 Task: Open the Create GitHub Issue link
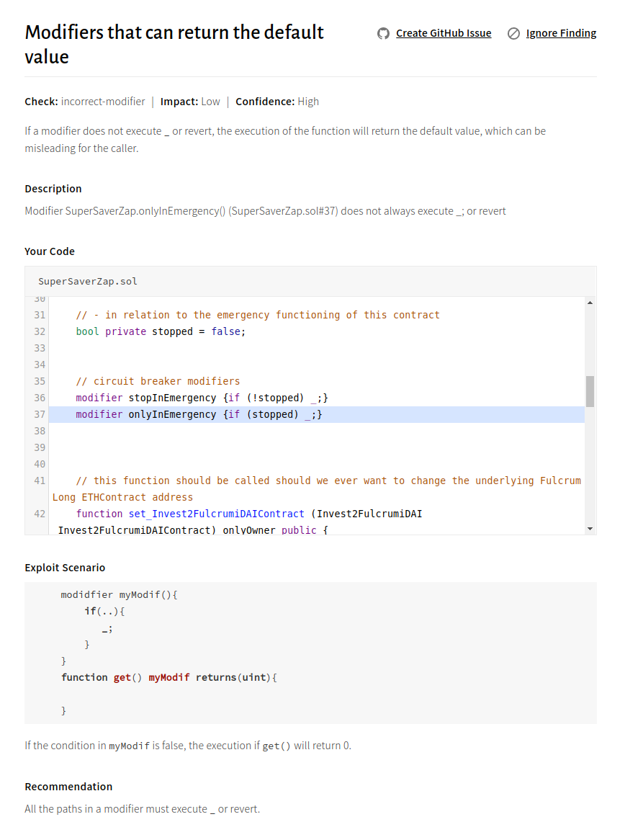tap(444, 33)
